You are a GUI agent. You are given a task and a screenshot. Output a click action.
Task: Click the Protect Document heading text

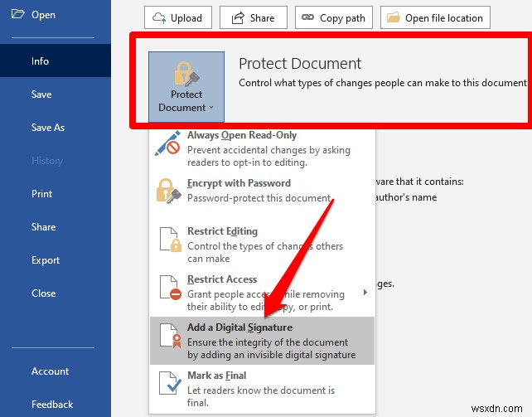[300, 64]
